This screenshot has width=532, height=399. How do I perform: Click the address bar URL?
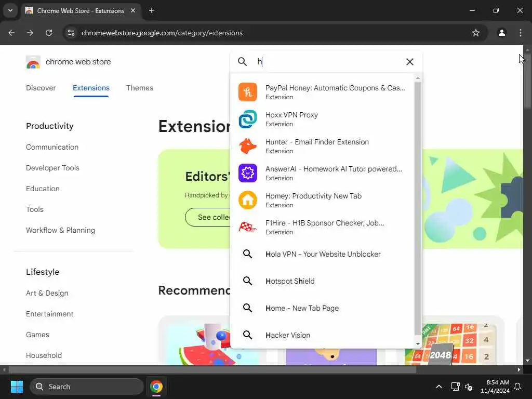[162, 33]
